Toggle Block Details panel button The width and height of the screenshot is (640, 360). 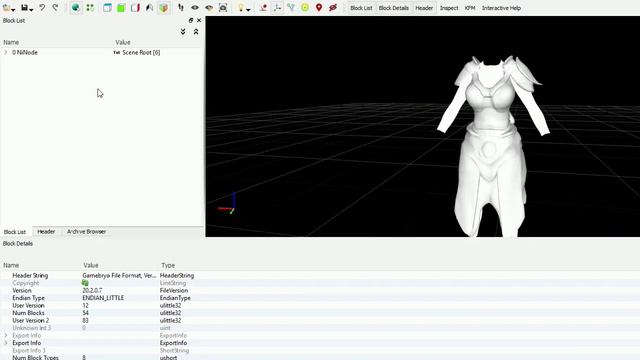394,8
